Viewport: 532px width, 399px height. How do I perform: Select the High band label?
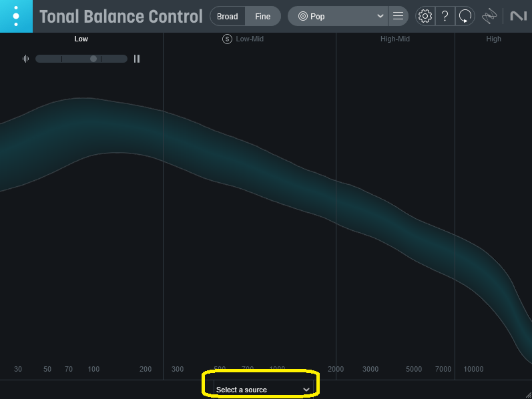tap(493, 39)
